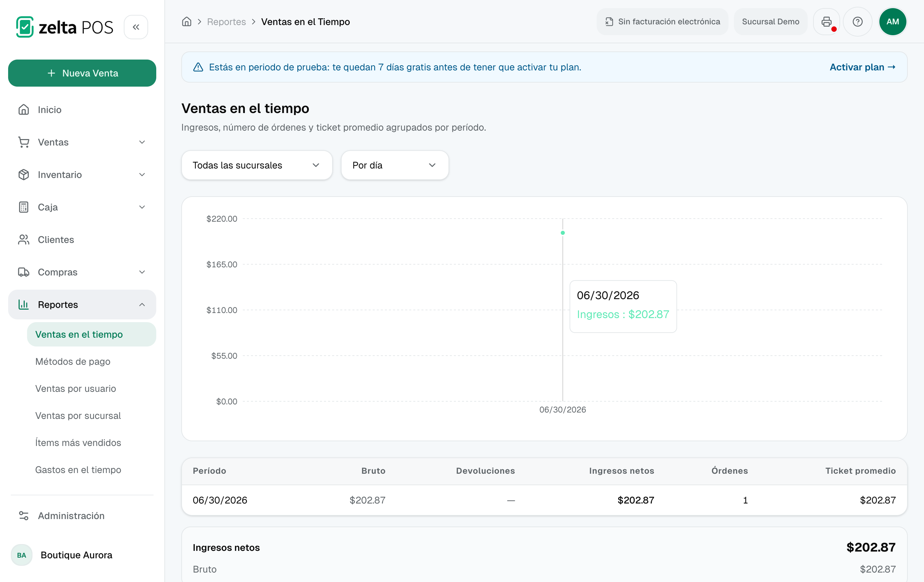
Task: Collapse the Reportes menu chevron
Action: click(x=142, y=305)
